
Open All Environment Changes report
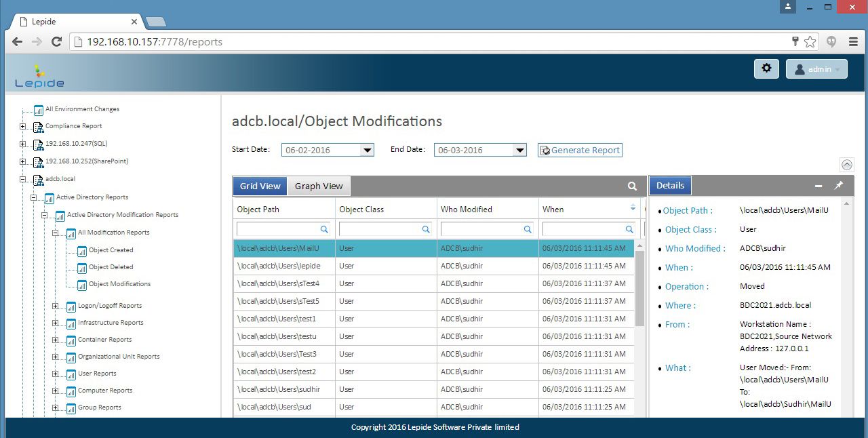(x=82, y=109)
